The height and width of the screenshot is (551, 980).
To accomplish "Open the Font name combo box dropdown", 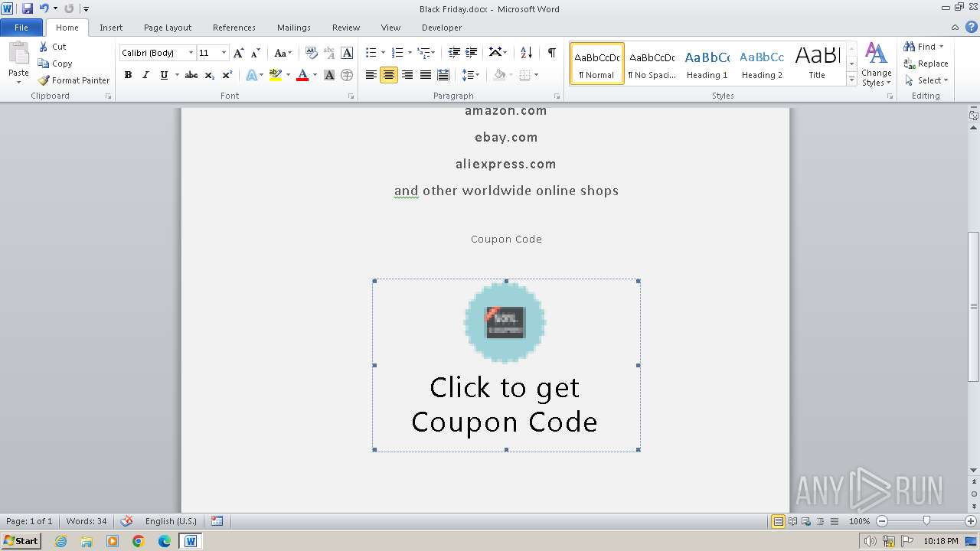I will [x=191, y=53].
